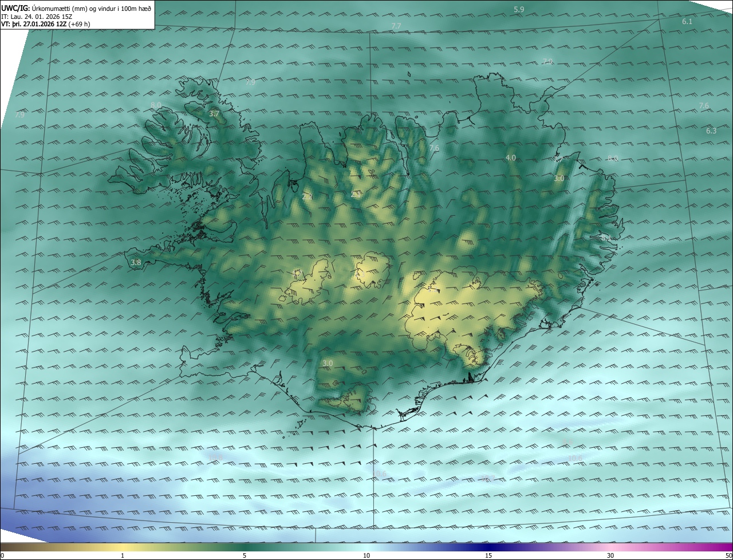The height and width of the screenshot is (560, 733).
Task: Click the 3.8 label on Snæfellsnes peninsula
Action: tap(136, 263)
